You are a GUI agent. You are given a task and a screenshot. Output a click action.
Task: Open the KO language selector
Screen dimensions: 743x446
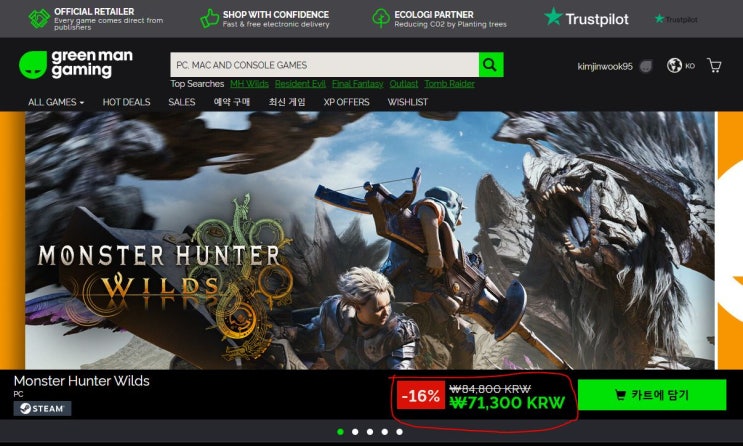[690, 66]
